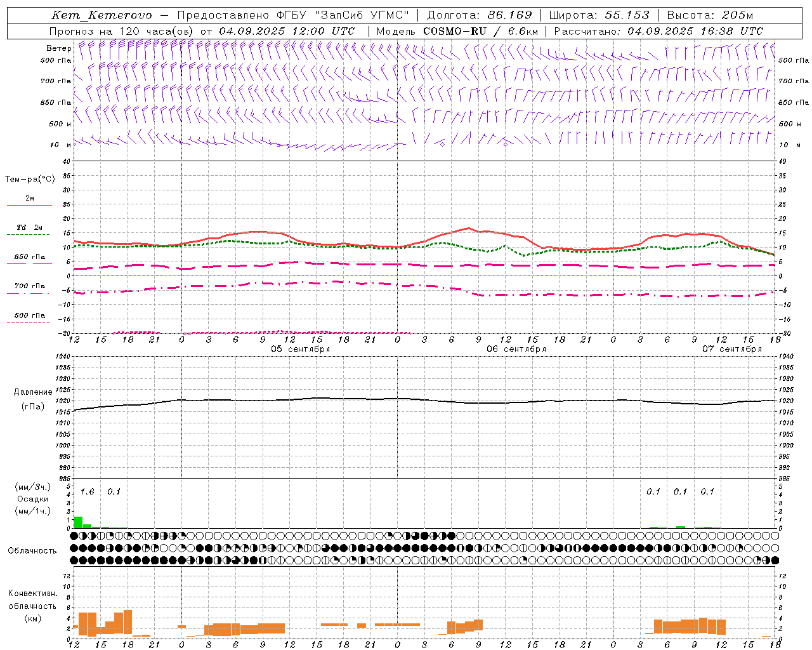Image resolution: width=812 pixels, height=650 pixels.
Task: Click the 700 гПа wind level label on left
Action: pos(56,81)
